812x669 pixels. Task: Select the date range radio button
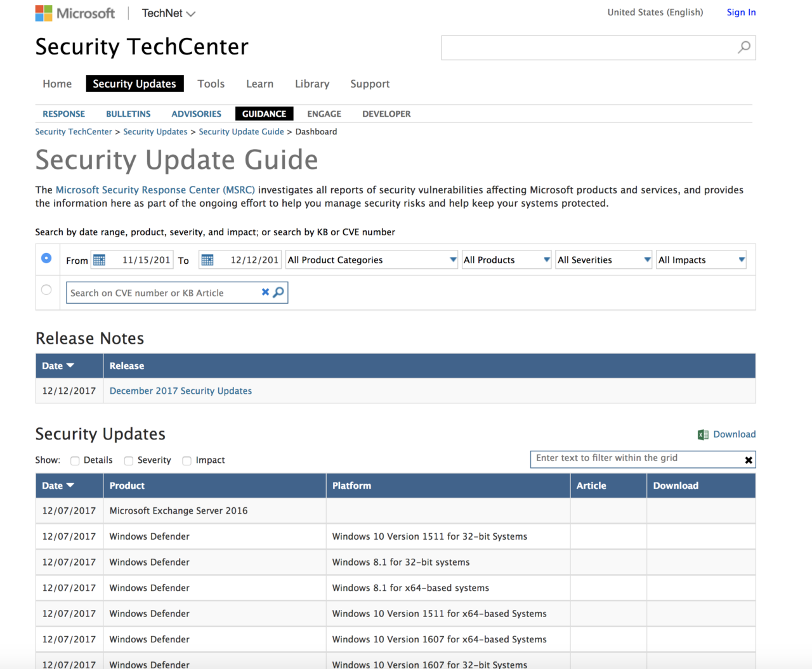(46, 258)
